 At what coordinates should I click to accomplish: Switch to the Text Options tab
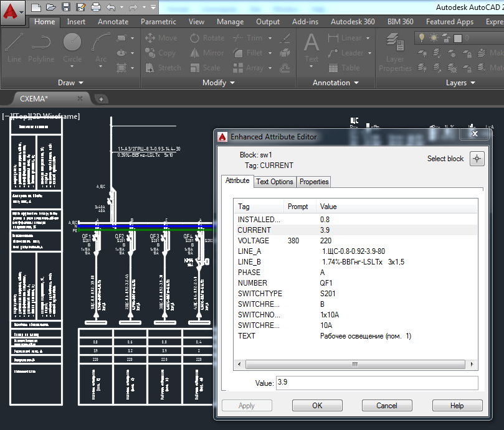275,182
